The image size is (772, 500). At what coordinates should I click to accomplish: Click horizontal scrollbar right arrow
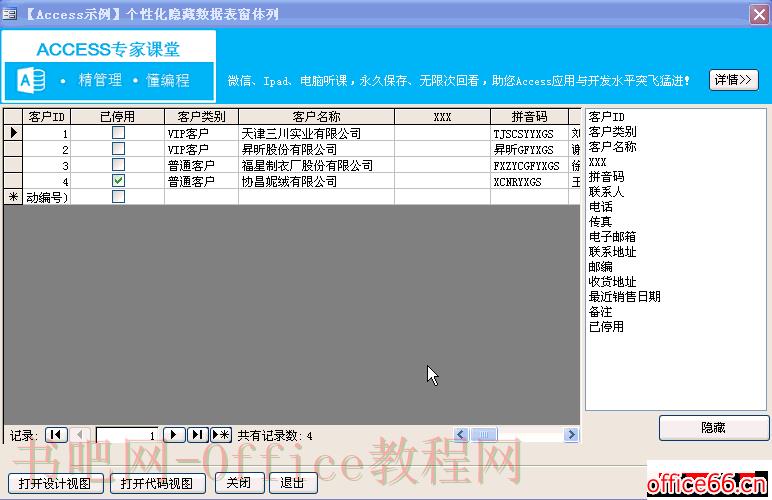(x=571, y=435)
